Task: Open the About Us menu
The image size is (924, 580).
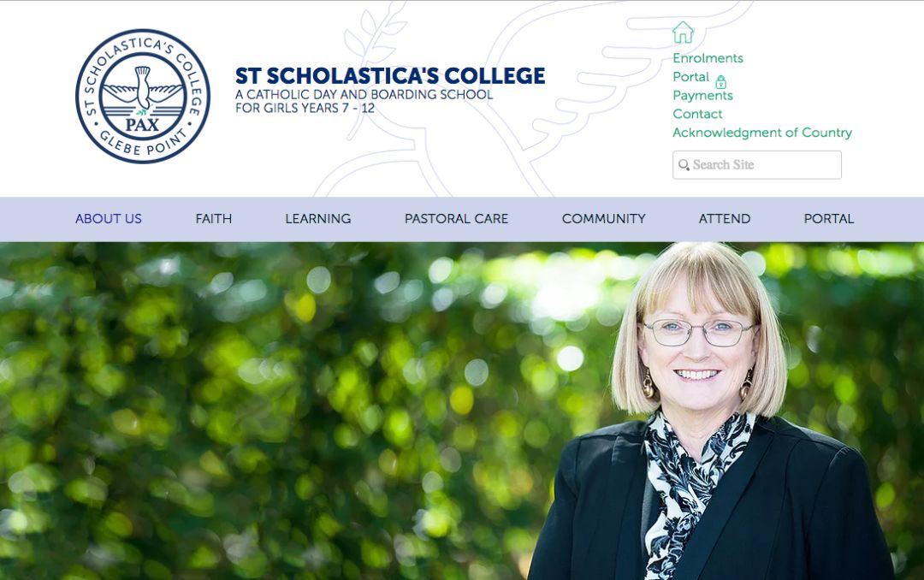Action: click(109, 219)
